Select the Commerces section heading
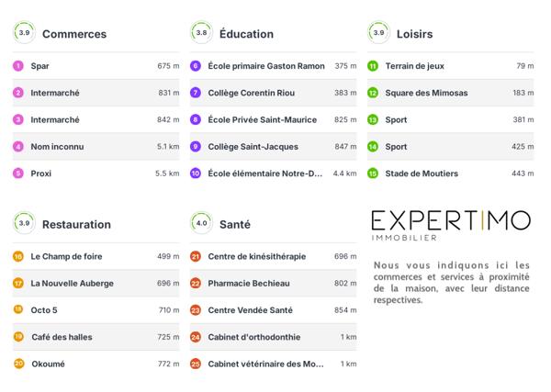Screen dimensions: 551x392 click(74, 34)
